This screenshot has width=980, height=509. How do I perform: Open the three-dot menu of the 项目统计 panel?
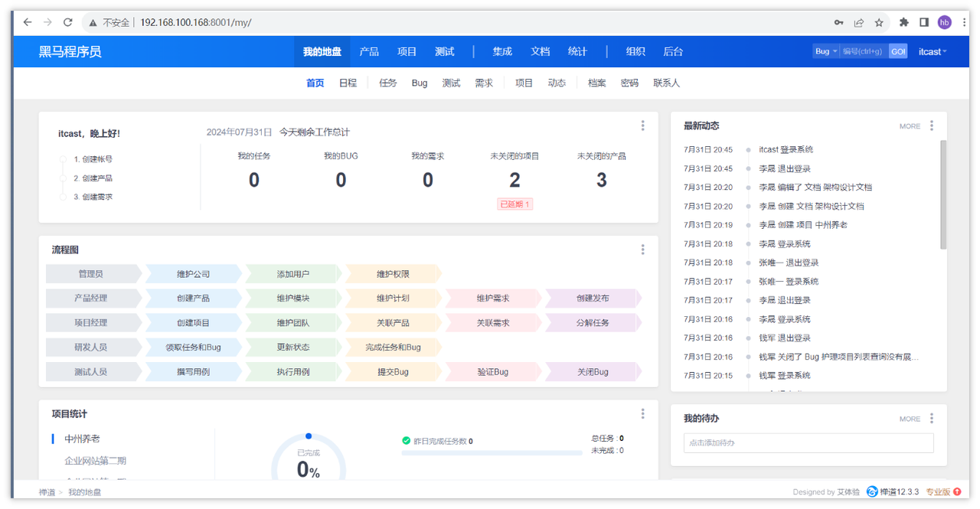643,413
